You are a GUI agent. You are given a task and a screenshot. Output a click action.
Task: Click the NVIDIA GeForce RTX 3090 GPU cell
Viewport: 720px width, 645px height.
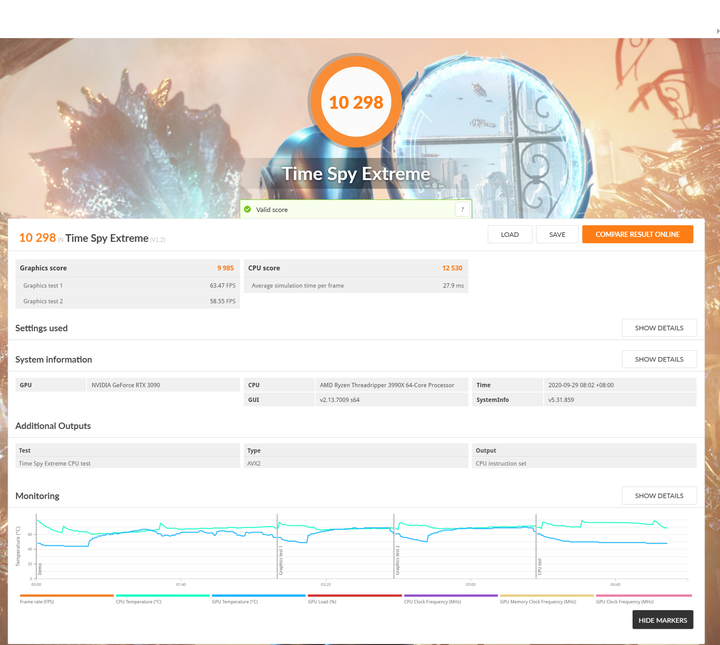(x=163, y=385)
